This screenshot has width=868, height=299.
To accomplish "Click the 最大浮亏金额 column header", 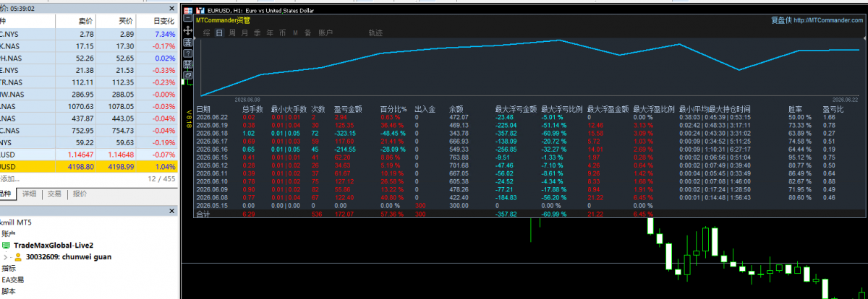I will tap(516, 109).
